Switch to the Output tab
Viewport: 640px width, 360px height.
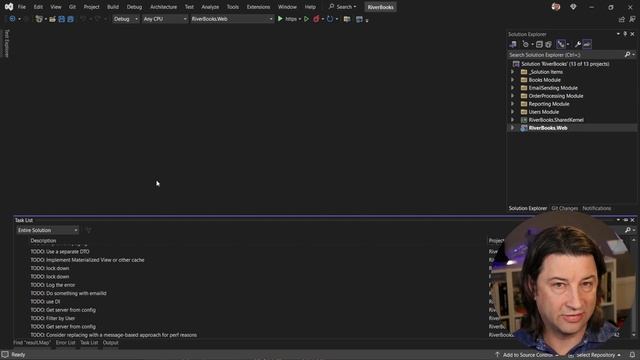tap(110, 343)
